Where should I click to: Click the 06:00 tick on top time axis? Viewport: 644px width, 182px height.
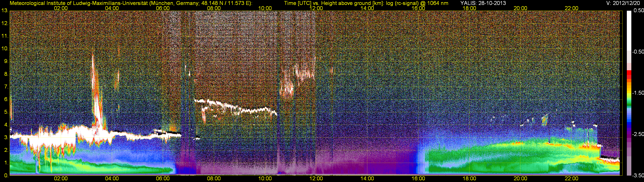pyautogui.click(x=163, y=8)
